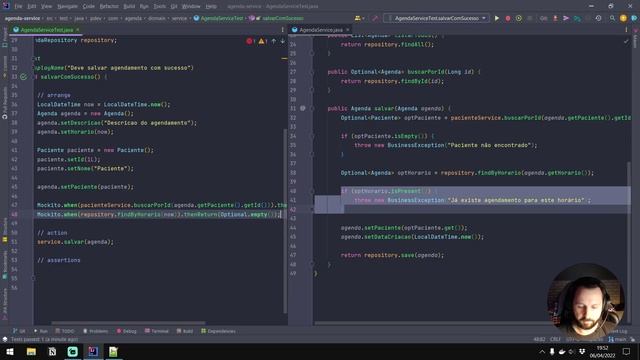The image size is (640, 360).
Task: Open left editor tab options menu
Action: tap(282, 30)
